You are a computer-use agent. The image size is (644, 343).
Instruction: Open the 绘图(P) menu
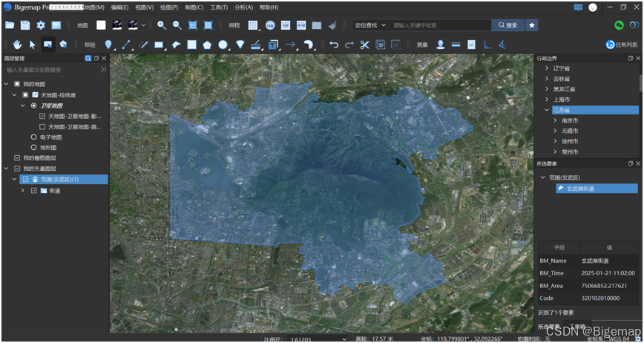point(169,7)
